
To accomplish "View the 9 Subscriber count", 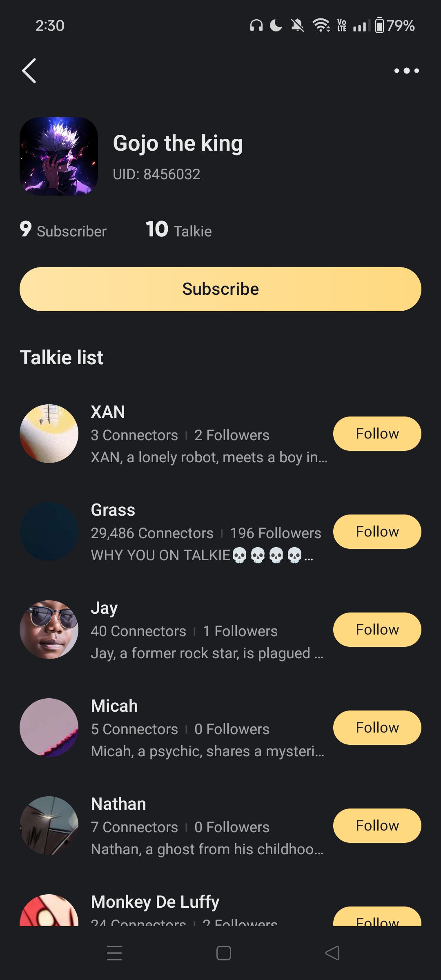I will tap(63, 230).
